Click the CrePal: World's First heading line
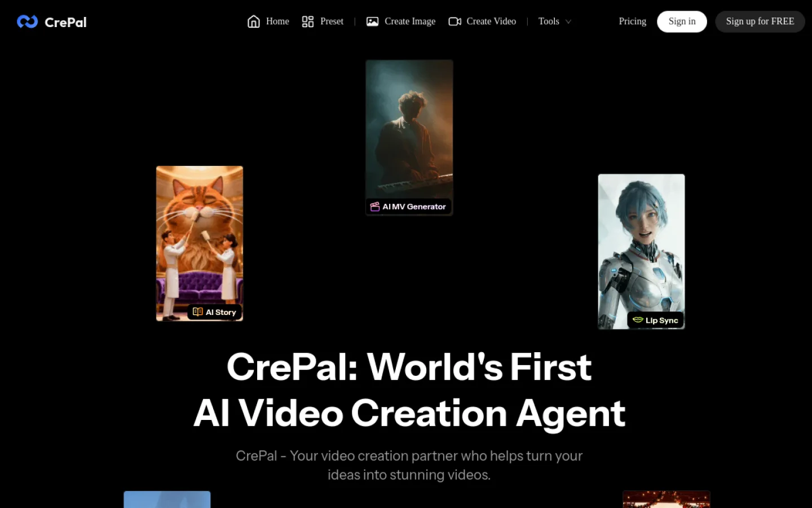 point(409,367)
